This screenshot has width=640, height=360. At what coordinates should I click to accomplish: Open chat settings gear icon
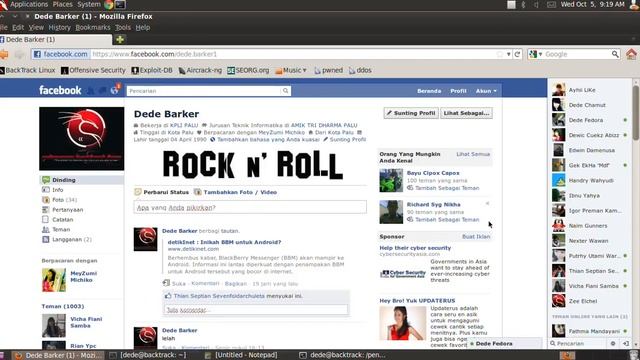pos(613,344)
